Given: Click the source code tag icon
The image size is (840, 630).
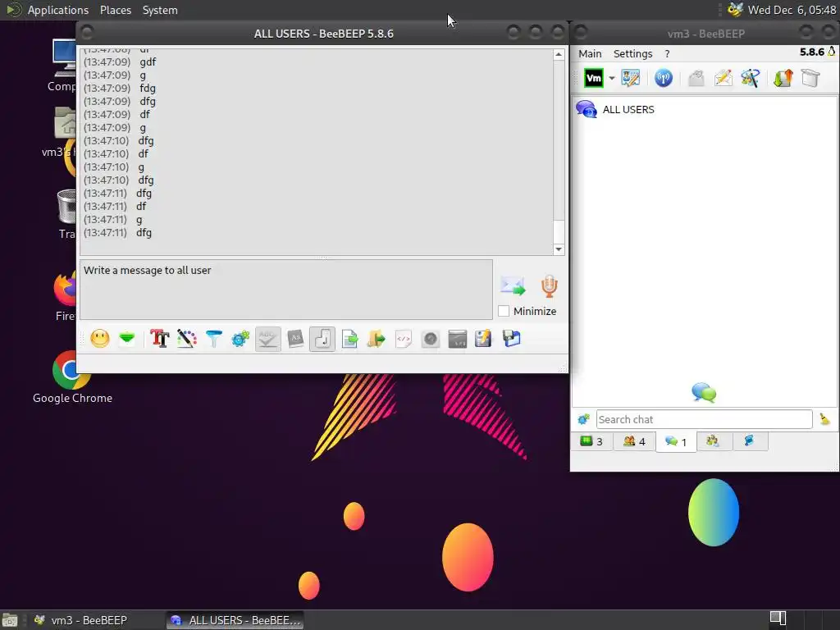Looking at the screenshot, I should [x=404, y=339].
